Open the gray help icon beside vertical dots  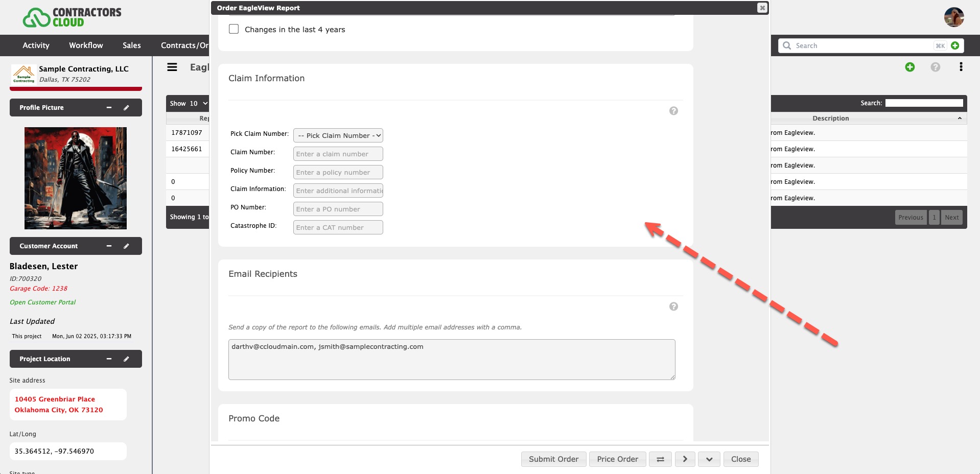(x=935, y=67)
